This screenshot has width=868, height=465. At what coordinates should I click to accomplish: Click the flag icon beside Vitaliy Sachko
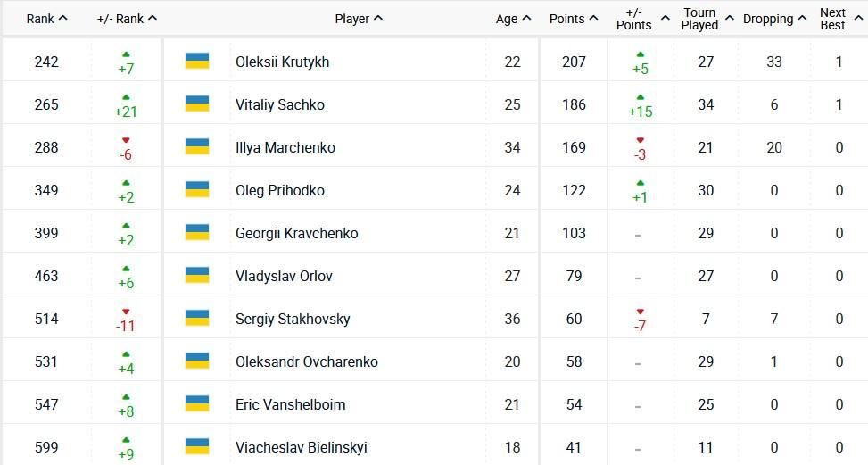(197, 104)
